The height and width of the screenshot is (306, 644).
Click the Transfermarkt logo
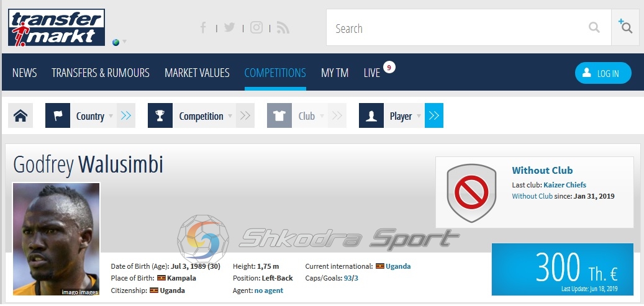57,27
